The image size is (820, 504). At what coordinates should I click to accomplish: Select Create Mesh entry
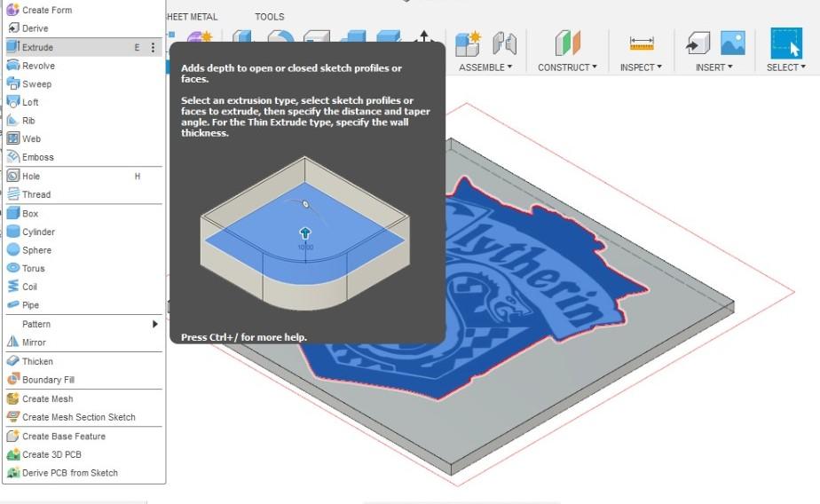tap(83, 398)
